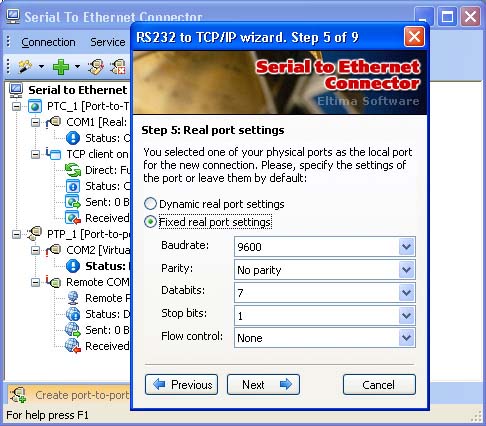
Task: Click the wizard wand toolbar icon
Action: coord(25,67)
